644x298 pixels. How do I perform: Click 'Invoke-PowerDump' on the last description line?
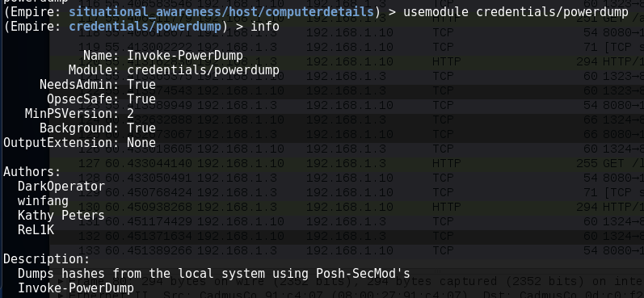(x=76, y=288)
